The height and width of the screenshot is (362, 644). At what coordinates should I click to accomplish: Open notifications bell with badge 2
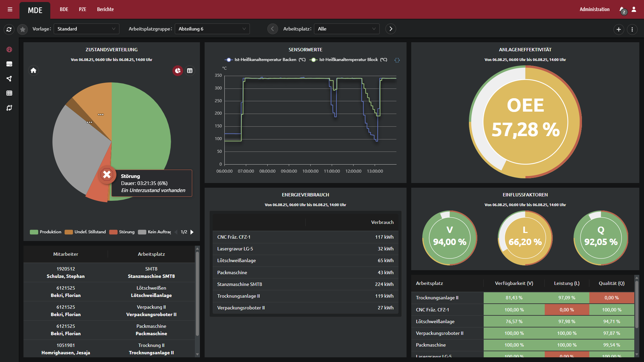(x=622, y=10)
